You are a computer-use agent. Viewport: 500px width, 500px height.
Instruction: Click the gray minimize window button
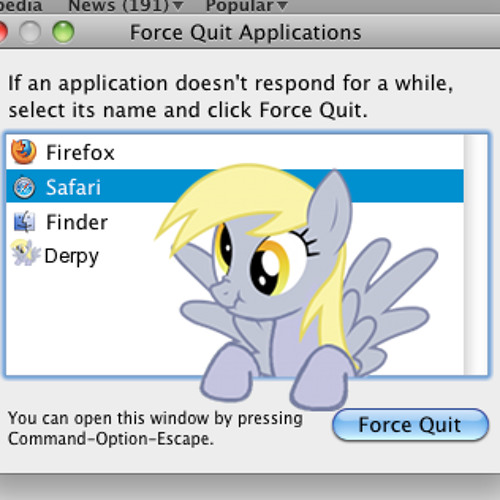(30, 32)
